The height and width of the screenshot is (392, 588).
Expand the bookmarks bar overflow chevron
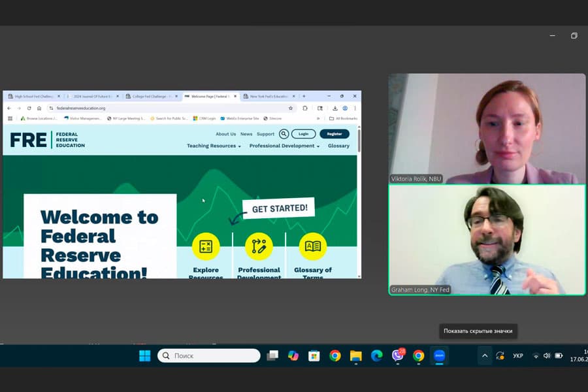click(x=318, y=118)
